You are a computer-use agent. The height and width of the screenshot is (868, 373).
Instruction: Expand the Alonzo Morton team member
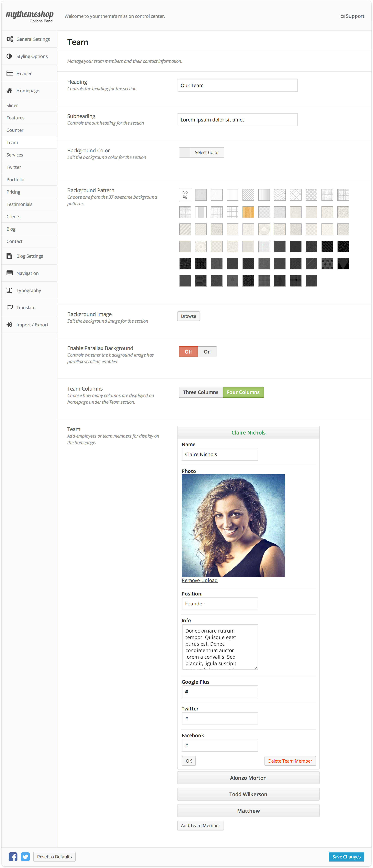pyautogui.click(x=248, y=778)
